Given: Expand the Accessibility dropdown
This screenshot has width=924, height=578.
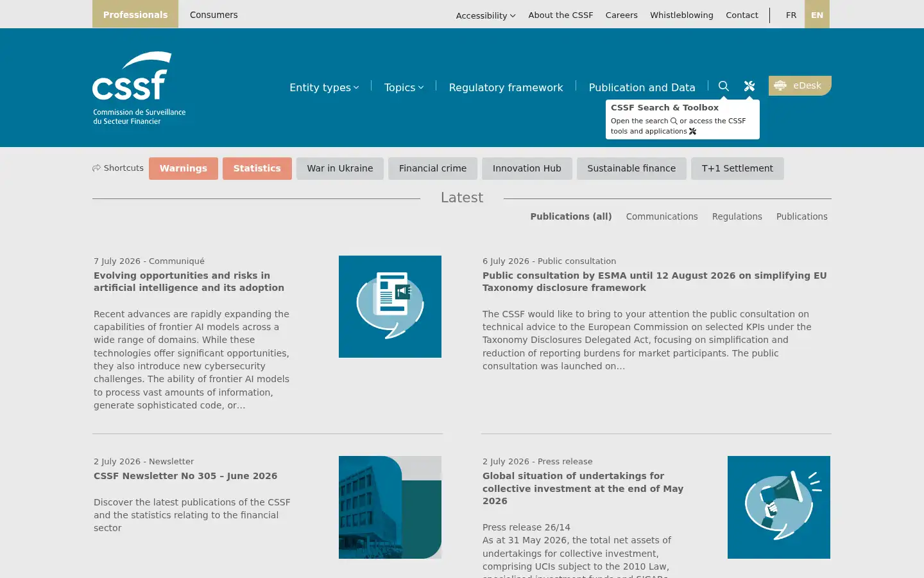Looking at the screenshot, I should tap(486, 15).
